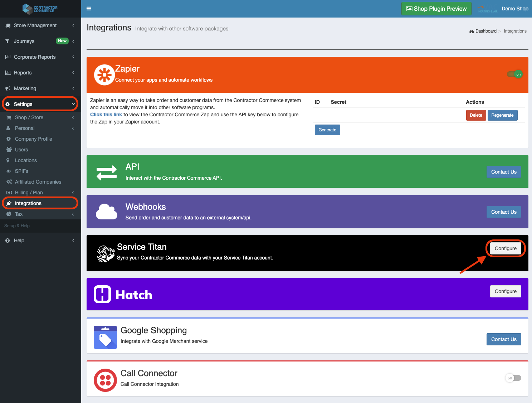This screenshot has width=532, height=403.
Task: Click the Store Management truck icon
Action: click(8, 25)
